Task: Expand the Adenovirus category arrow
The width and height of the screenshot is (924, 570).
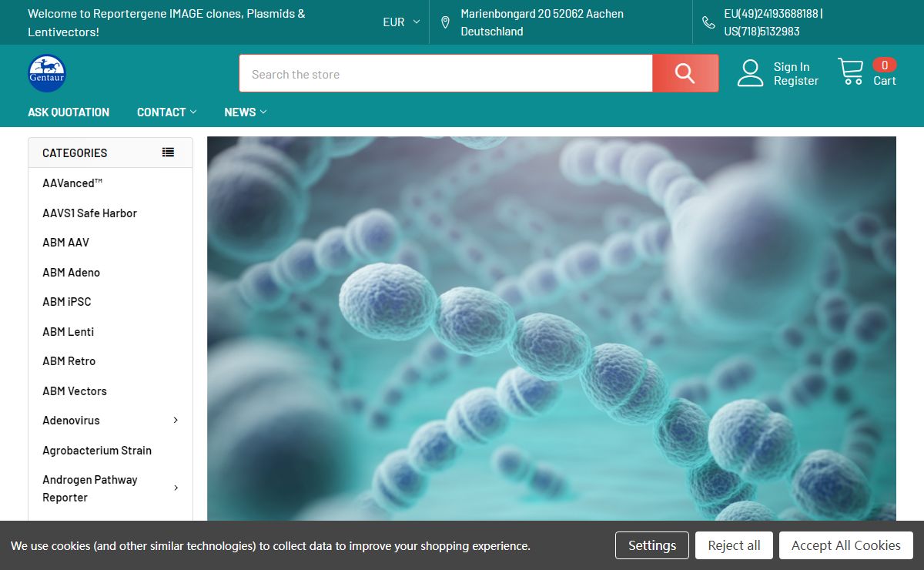Action: click(x=176, y=421)
